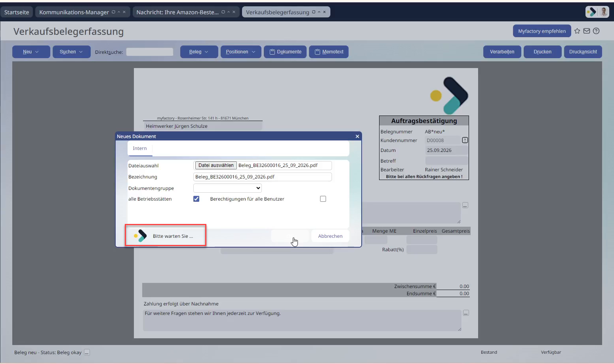
Task: Open the ellipsis next to status Beleg okay
Action: 87,353
